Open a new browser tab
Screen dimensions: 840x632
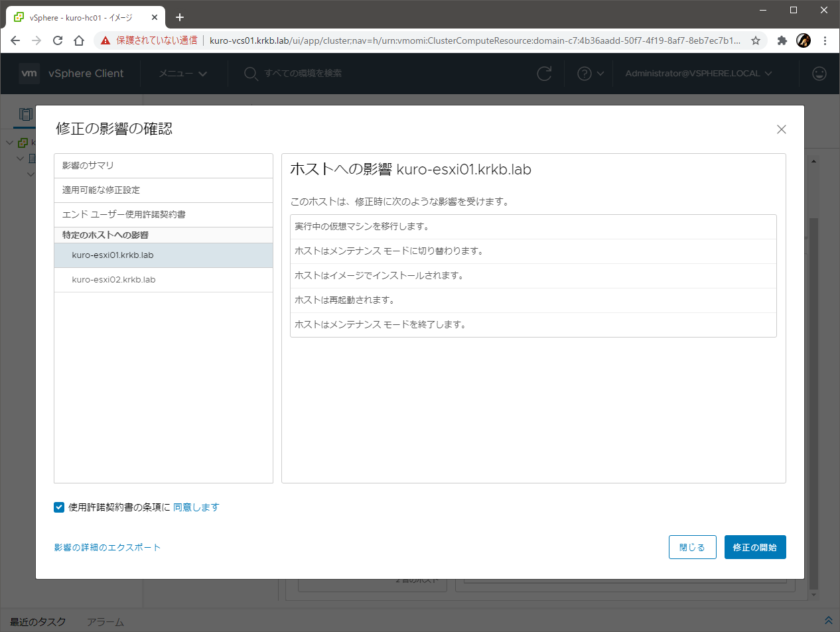tap(180, 17)
